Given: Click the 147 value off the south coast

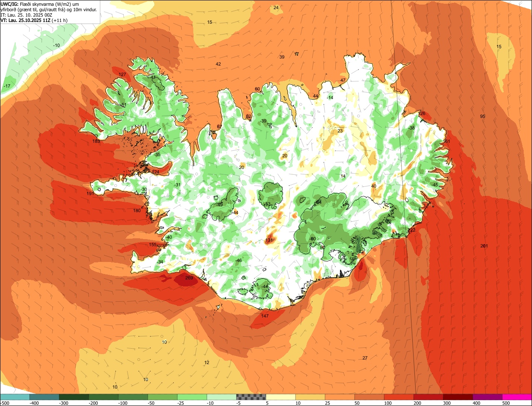Looking at the screenshot, I should [265, 316].
